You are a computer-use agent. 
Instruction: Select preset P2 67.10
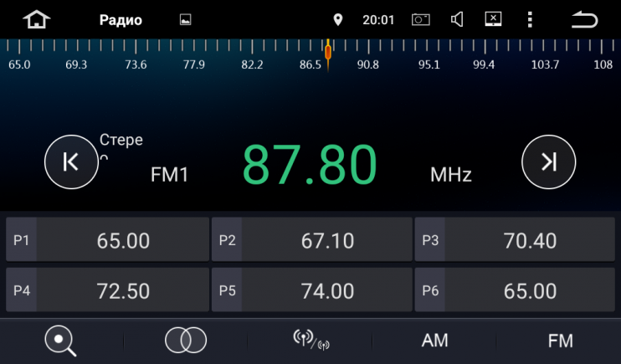point(311,239)
